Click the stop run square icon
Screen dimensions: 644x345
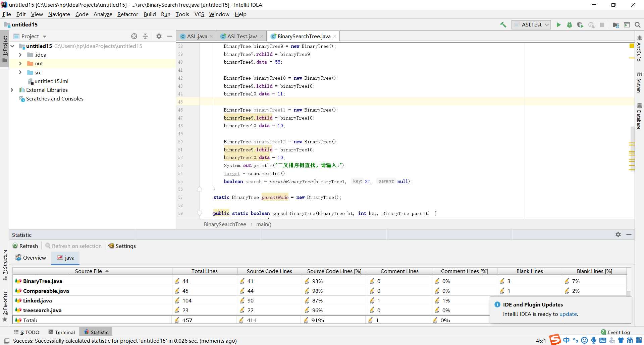click(602, 25)
